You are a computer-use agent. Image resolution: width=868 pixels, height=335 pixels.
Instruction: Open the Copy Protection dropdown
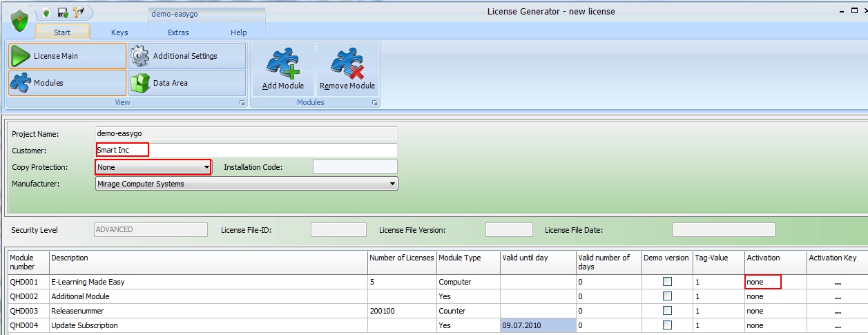(206, 167)
